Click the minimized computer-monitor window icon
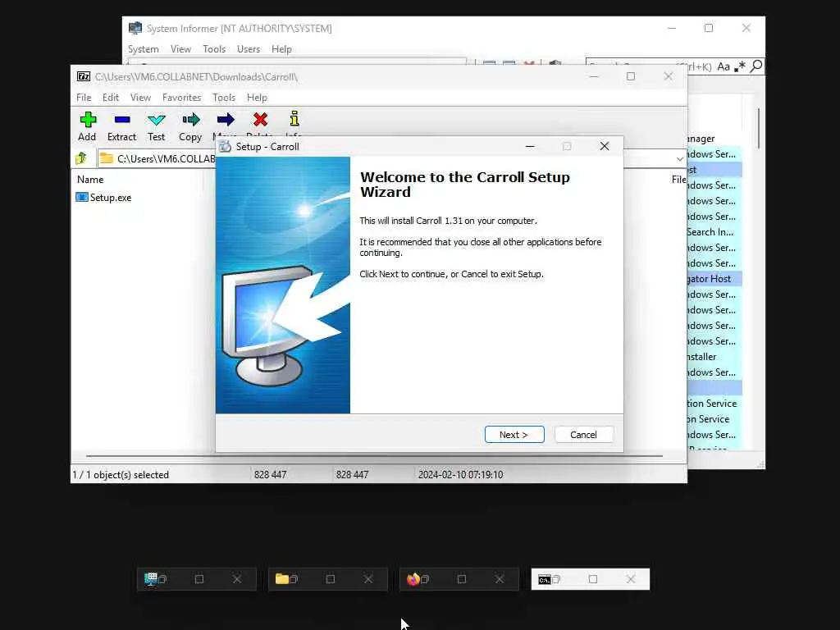Viewport: 840px width, 630px height. pos(151,579)
